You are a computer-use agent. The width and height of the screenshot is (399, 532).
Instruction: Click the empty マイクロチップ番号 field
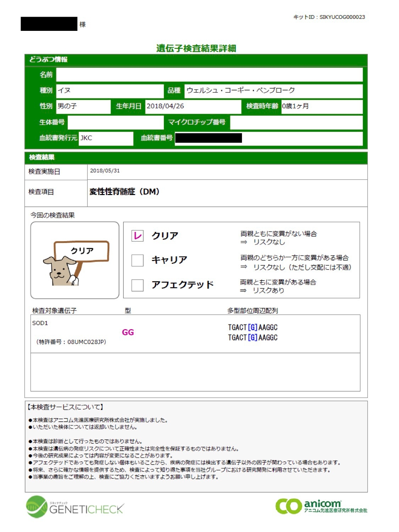pyautogui.click(x=297, y=122)
